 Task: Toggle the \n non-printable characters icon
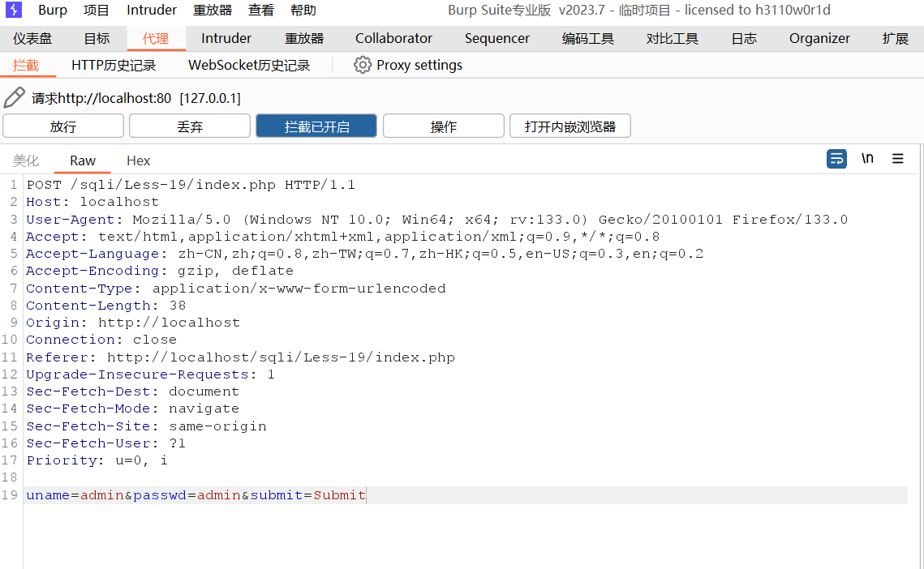click(x=867, y=158)
